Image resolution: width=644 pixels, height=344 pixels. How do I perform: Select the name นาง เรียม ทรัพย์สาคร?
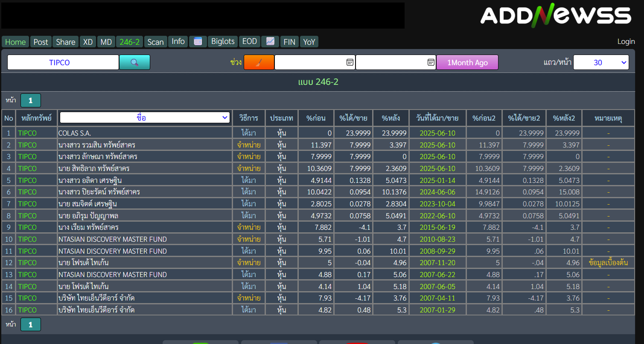(88, 227)
